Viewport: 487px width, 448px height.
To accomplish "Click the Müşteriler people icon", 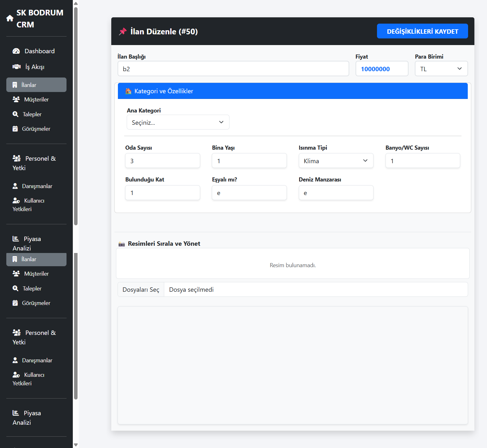I will pos(16,100).
